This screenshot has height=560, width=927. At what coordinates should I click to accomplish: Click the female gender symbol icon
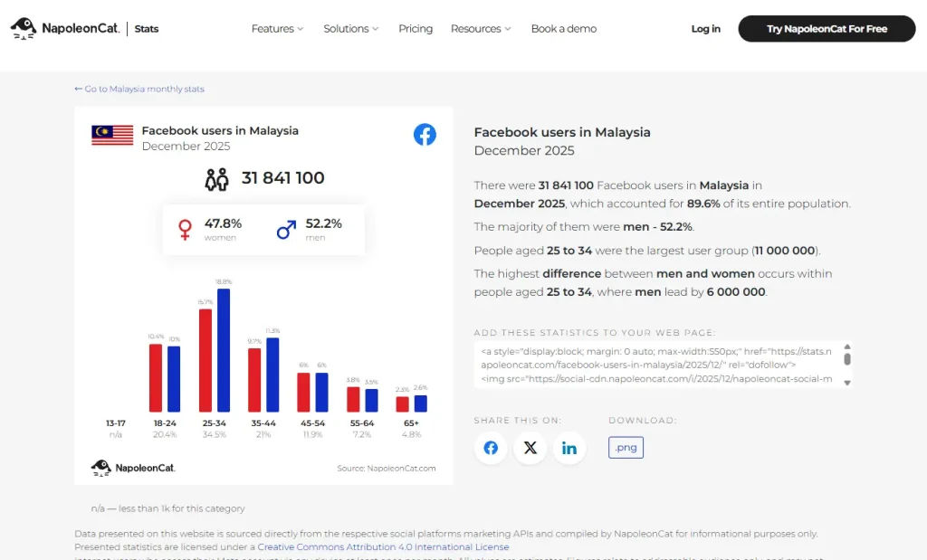186,230
